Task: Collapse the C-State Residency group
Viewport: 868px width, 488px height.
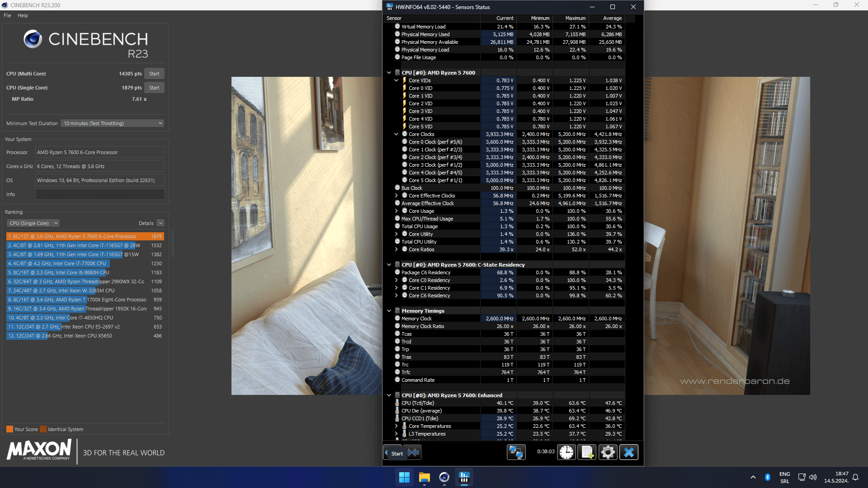Action: pyautogui.click(x=389, y=265)
